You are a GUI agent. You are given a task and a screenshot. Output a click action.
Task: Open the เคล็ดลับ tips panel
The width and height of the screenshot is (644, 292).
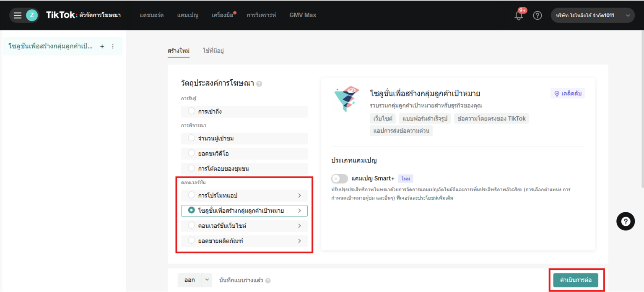(568, 93)
